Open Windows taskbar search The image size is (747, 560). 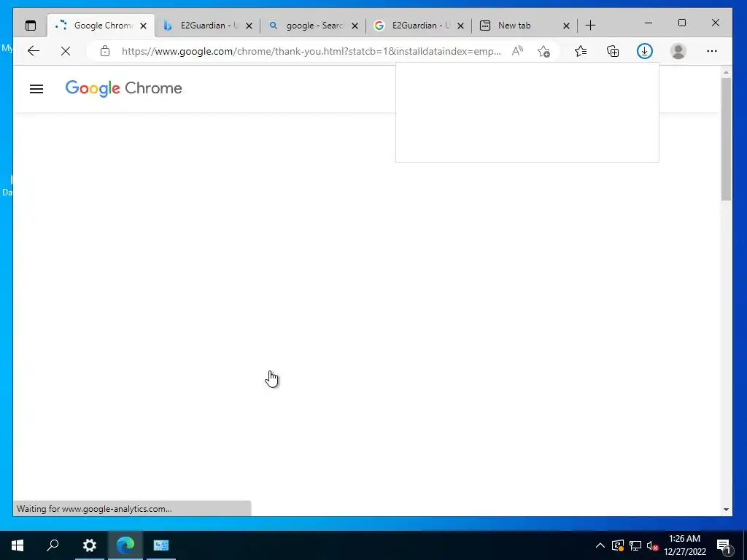tap(53, 545)
